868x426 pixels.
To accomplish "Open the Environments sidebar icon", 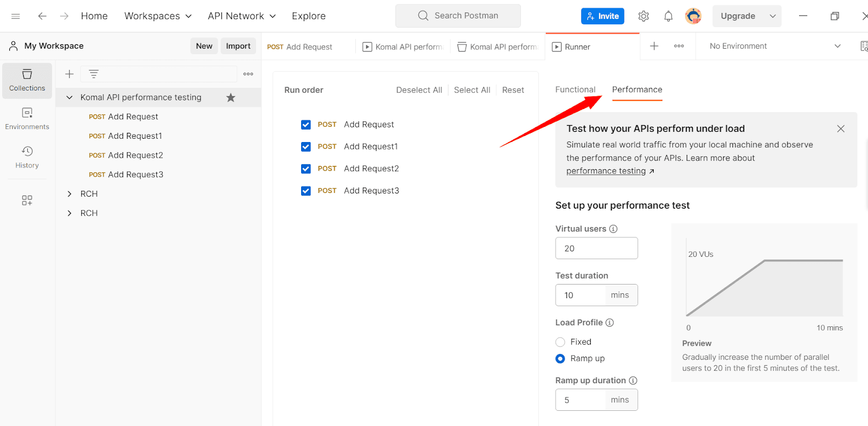I will pyautogui.click(x=27, y=119).
